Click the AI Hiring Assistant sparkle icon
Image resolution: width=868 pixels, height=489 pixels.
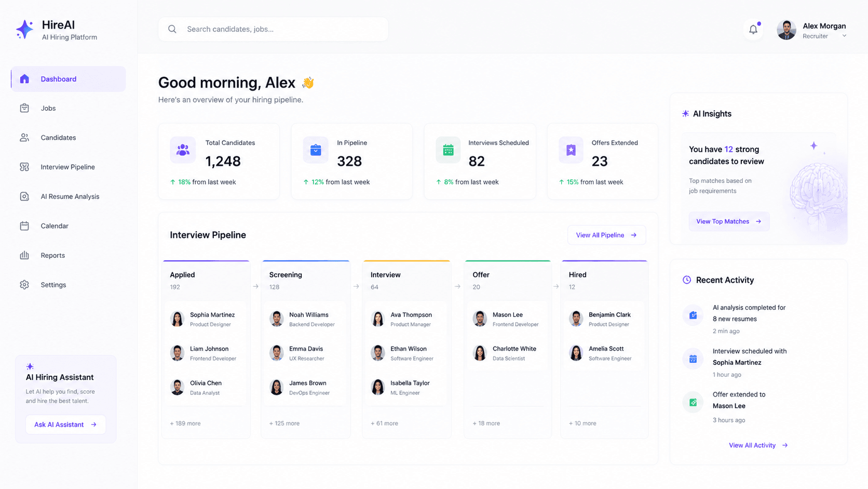30,366
